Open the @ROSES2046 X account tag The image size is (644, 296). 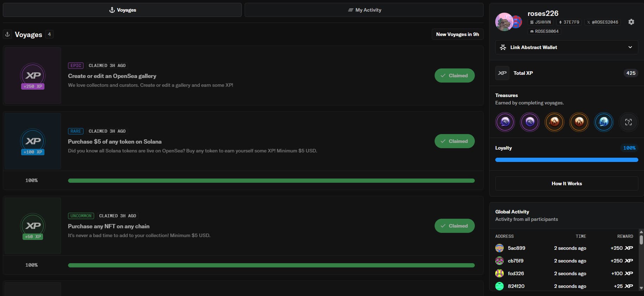click(602, 22)
